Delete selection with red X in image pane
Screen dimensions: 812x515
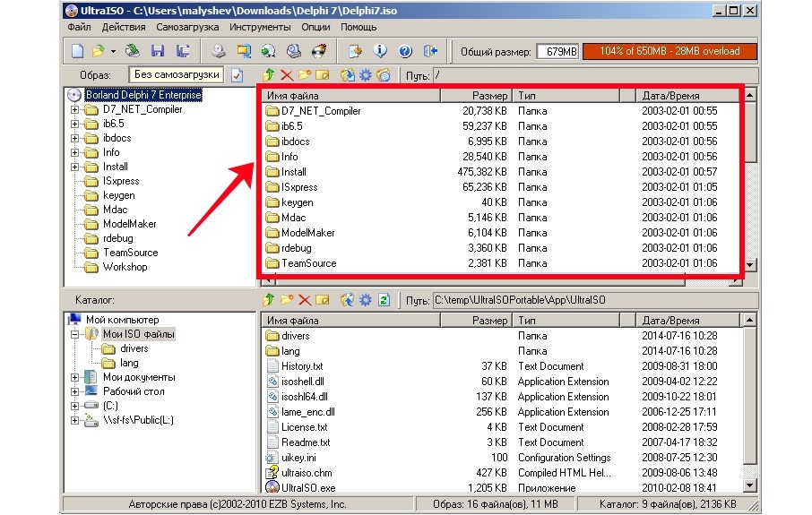pos(286,75)
